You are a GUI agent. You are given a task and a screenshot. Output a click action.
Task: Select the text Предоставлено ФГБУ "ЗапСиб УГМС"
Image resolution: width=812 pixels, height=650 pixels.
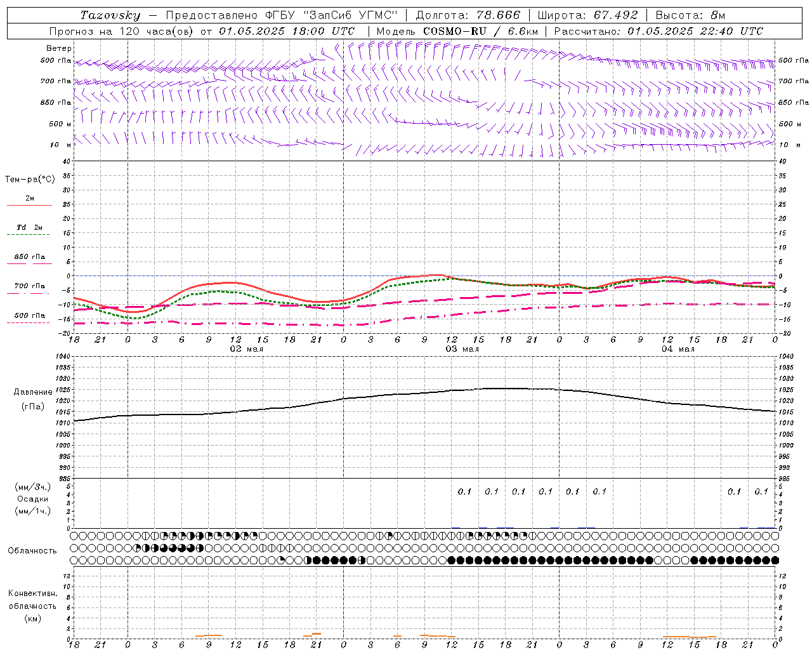pyautogui.click(x=281, y=15)
